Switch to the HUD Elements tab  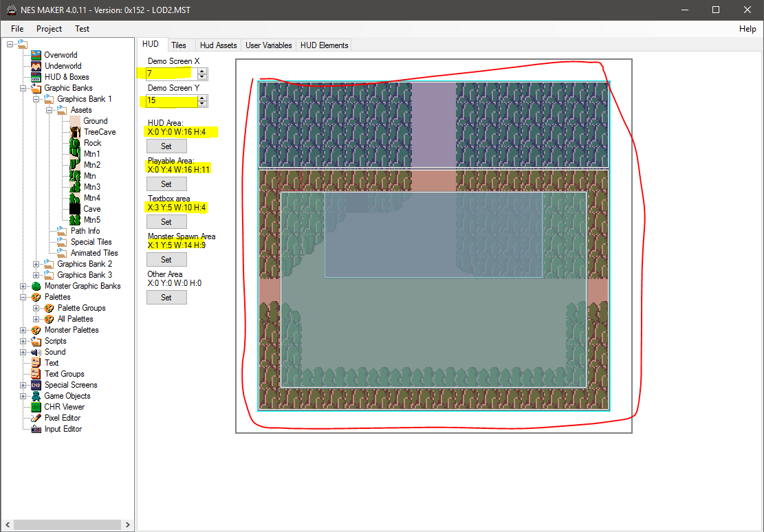324,45
